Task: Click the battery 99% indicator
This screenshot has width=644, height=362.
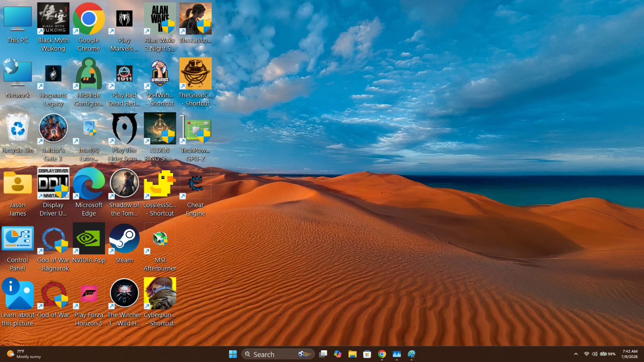Action: click(x=608, y=354)
